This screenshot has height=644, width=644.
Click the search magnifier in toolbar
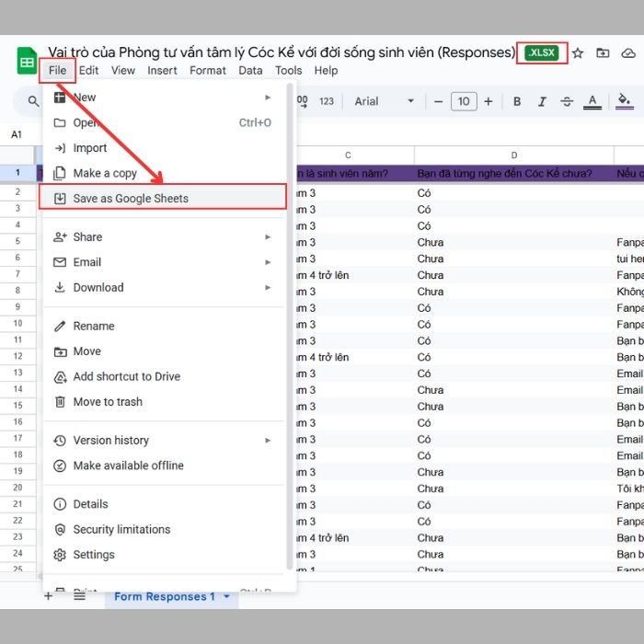[x=33, y=101]
